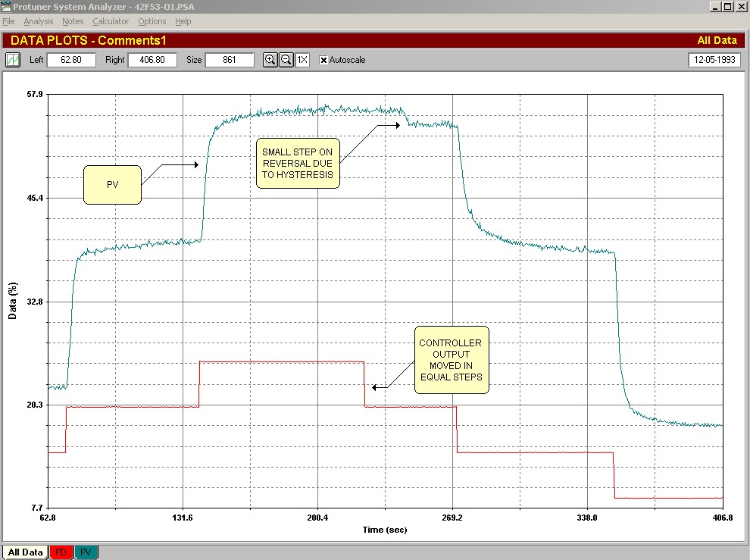Open the File menu
750x560 pixels.
click(x=8, y=21)
